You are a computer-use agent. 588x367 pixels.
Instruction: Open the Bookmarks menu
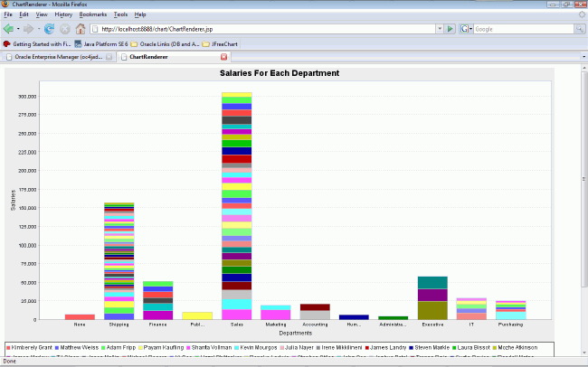coord(92,14)
